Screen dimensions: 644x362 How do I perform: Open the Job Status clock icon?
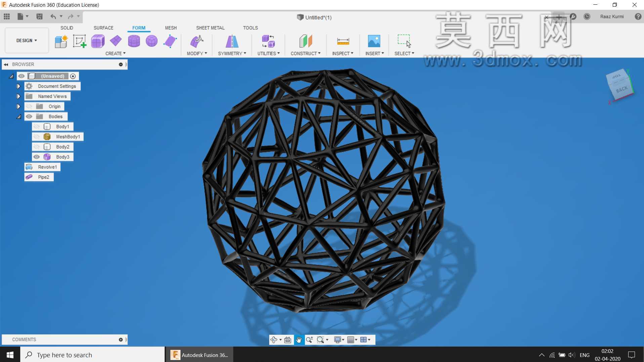pos(587,16)
